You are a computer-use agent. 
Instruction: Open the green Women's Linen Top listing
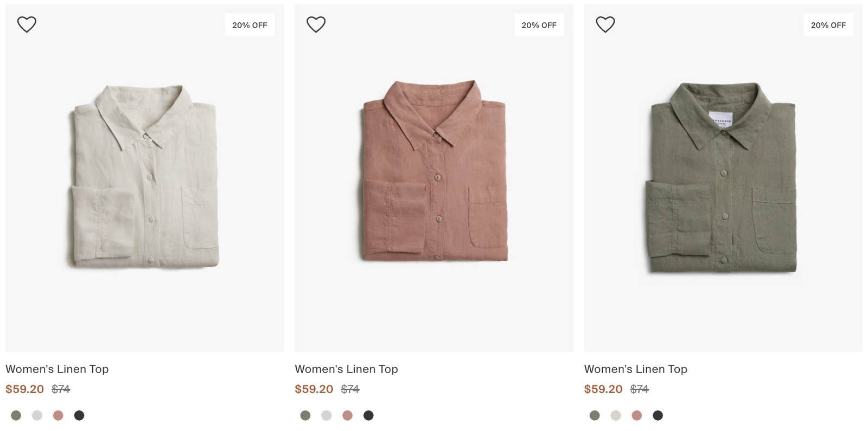[635, 369]
